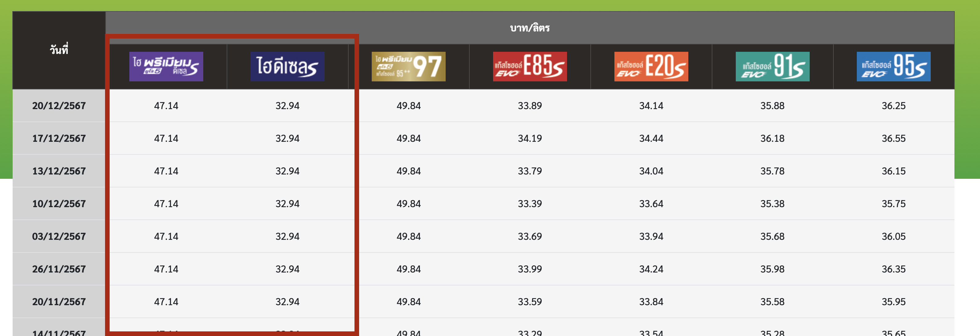Click 47.14 in the 20/12/2567 row
This screenshot has height=336, width=980.
tap(166, 105)
